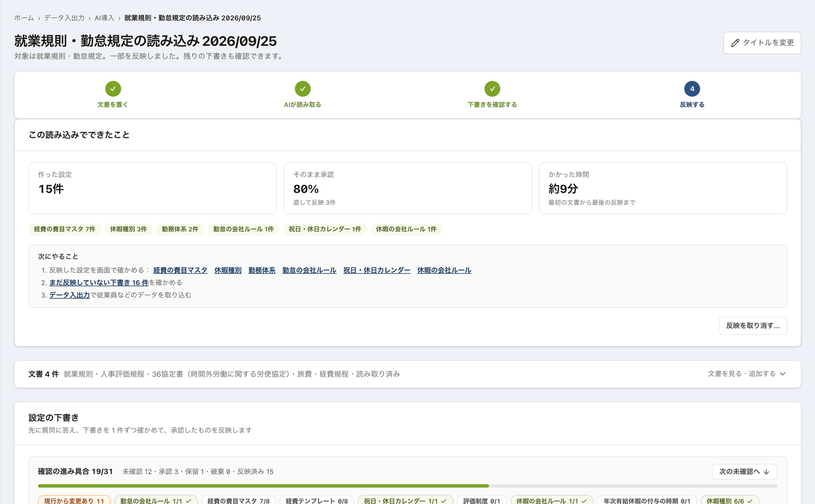Click the pencil icon beside タイトルを変更
Screen dimensions: 815x504
click(x=735, y=43)
